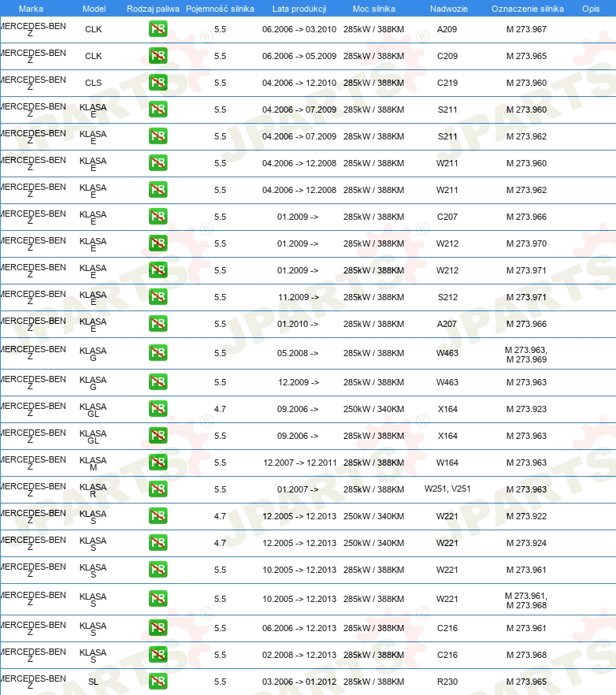Click the Marka column header

coord(31,9)
